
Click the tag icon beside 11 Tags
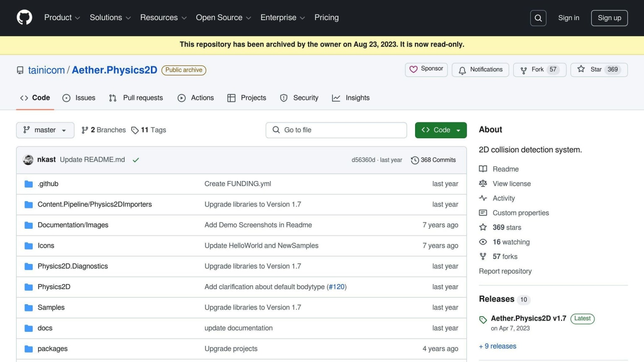135,130
